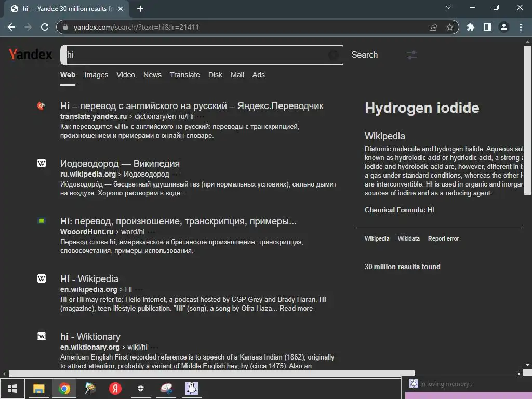Bookmark this page with the star icon

point(450,27)
